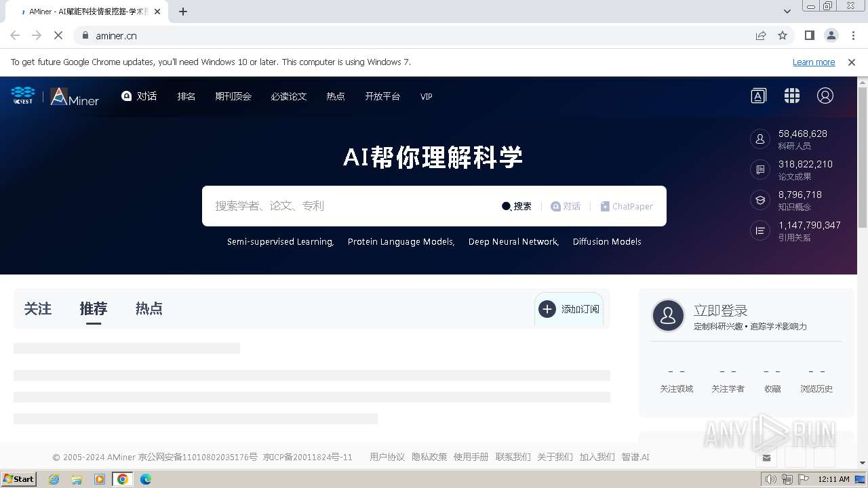This screenshot has width=868, height=488.
Task: Open the 关于我们 footer link
Action: pos(555,457)
